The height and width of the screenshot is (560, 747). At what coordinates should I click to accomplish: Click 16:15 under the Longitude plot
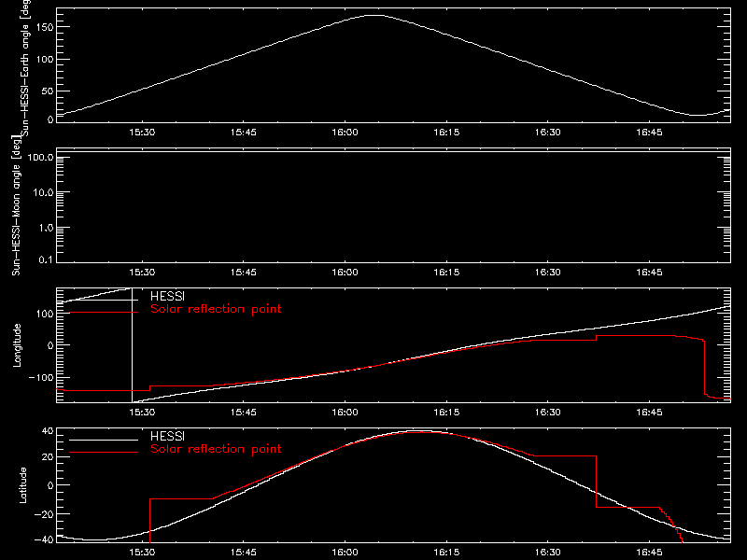[x=446, y=412]
